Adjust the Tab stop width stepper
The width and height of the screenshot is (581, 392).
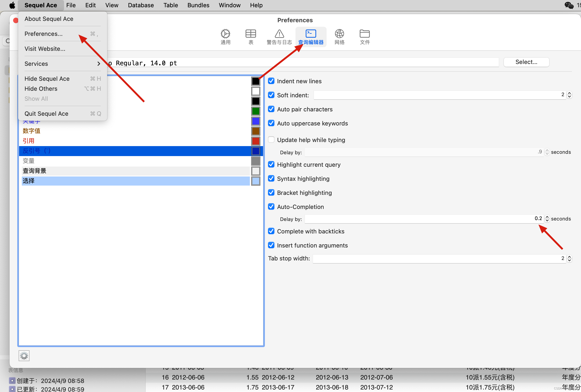click(569, 258)
